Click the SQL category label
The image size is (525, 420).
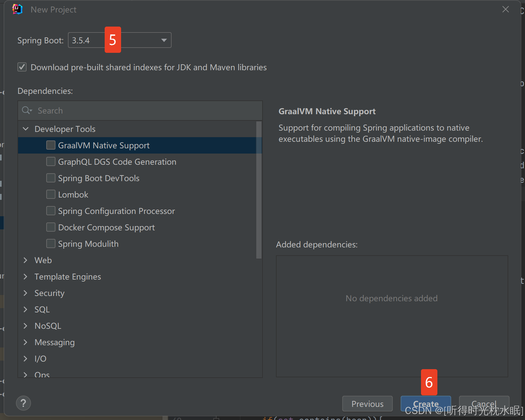42,309
